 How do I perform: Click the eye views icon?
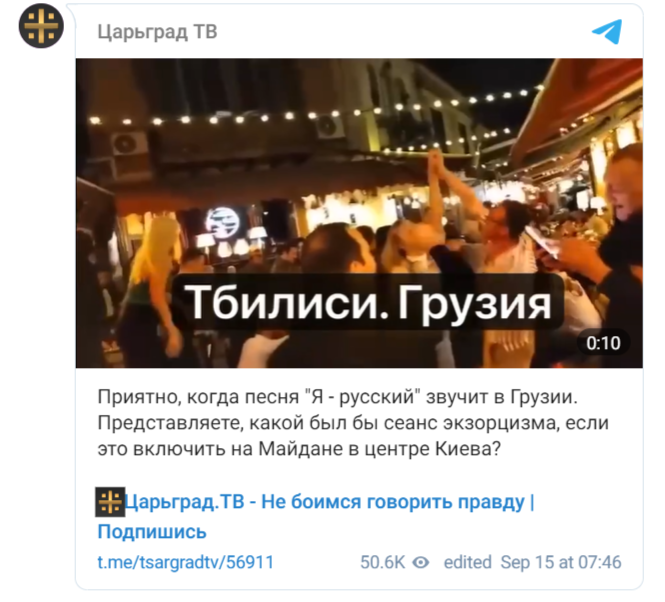421,563
